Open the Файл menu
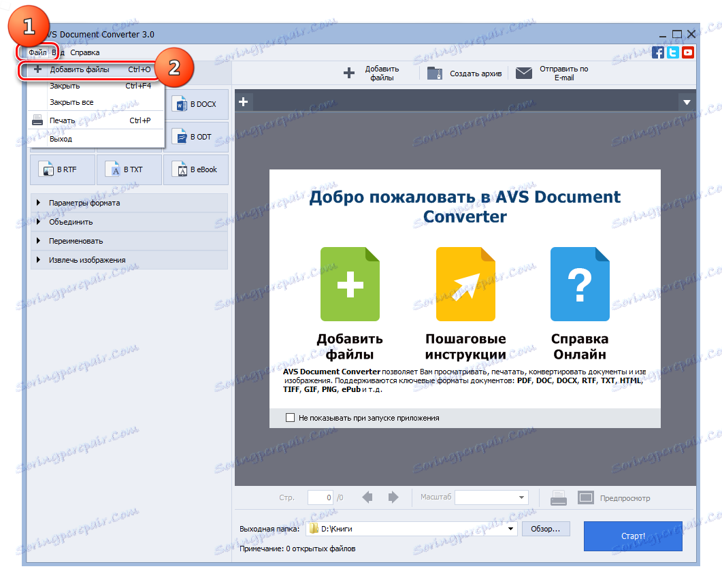 [x=37, y=52]
